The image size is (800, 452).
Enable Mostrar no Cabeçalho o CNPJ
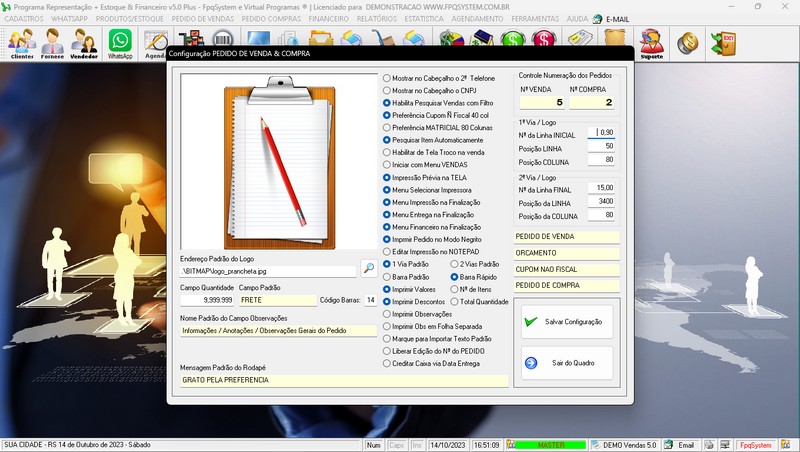pyautogui.click(x=388, y=90)
